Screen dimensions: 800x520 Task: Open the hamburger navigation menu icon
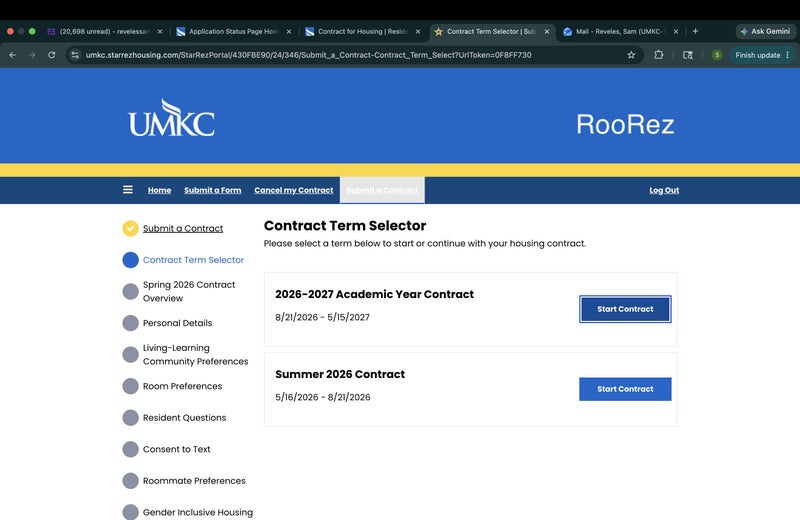[x=128, y=190]
